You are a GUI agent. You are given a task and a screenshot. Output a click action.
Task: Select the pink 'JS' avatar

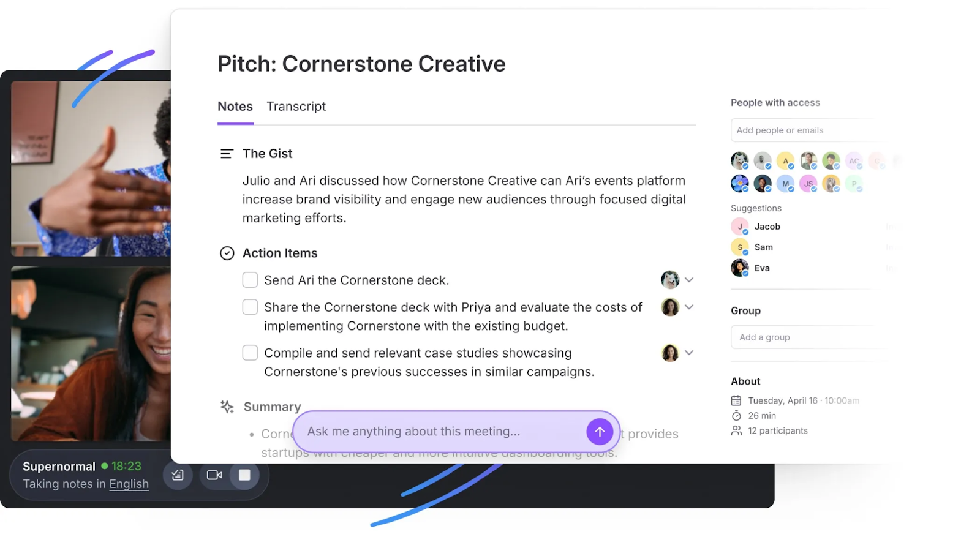click(809, 184)
